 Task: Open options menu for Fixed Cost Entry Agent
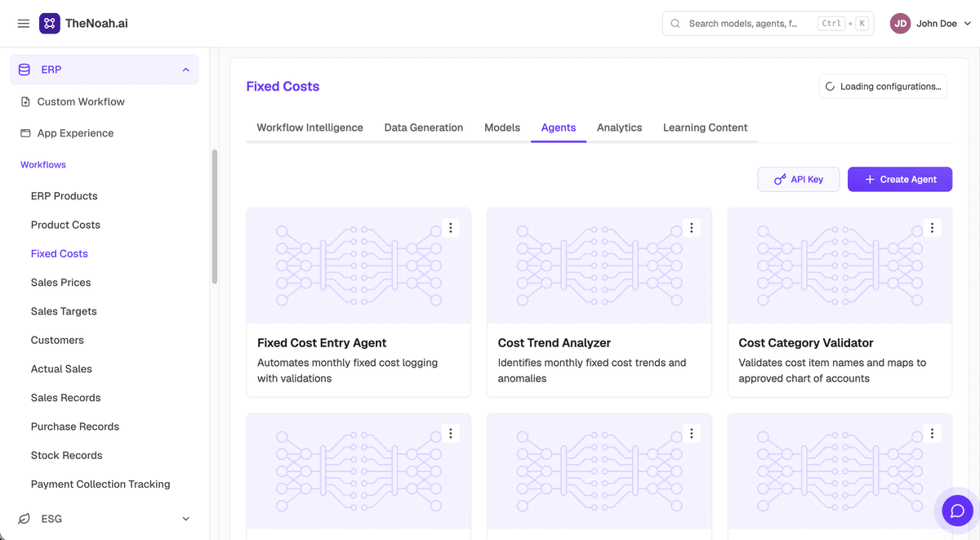pyautogui.click(x=450, y=228)
